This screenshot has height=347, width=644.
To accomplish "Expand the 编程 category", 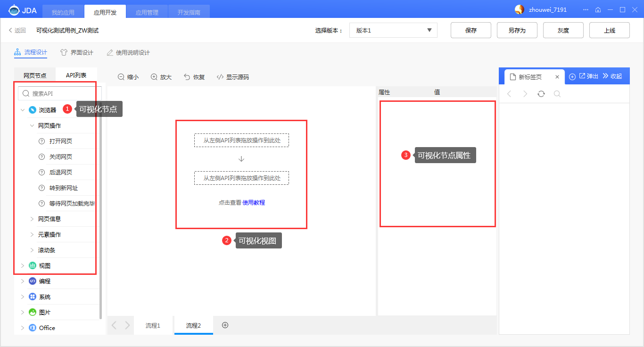I will pos(22,281).
